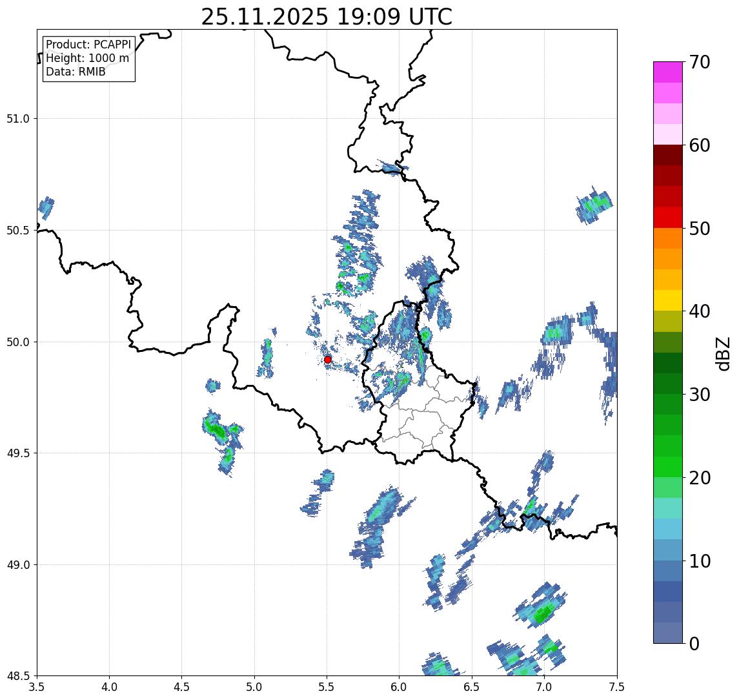Click the longitude label 7.0
Image resolution: width=739 pixels, height=700 pixels.
[x=544, y=687]
